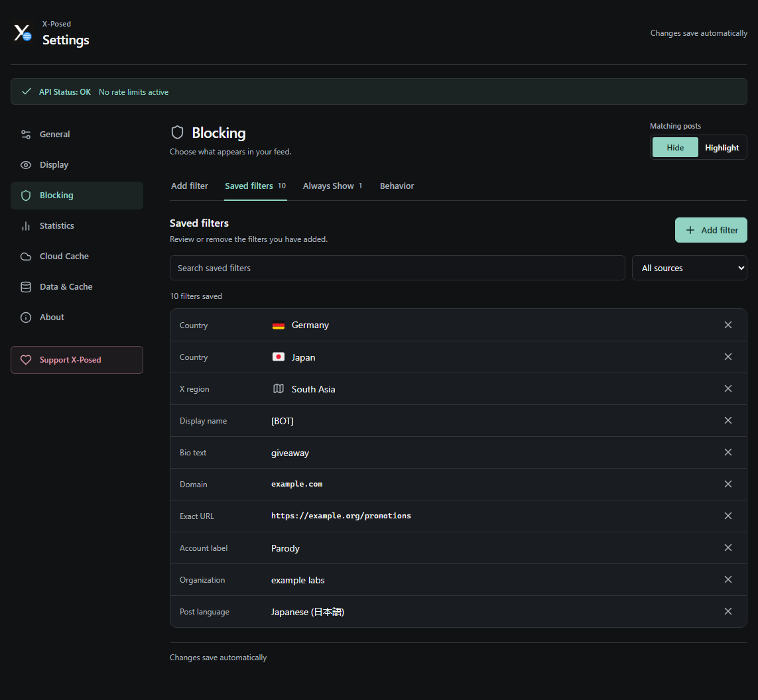The image size is (758, 700).
Task: Click the Germany flag icon
Action: (279, 325)
